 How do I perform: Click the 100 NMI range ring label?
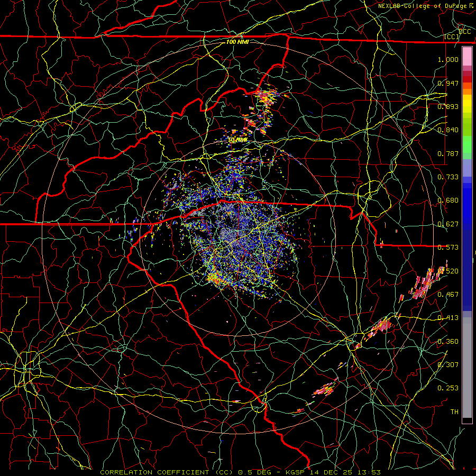[237, 42]
